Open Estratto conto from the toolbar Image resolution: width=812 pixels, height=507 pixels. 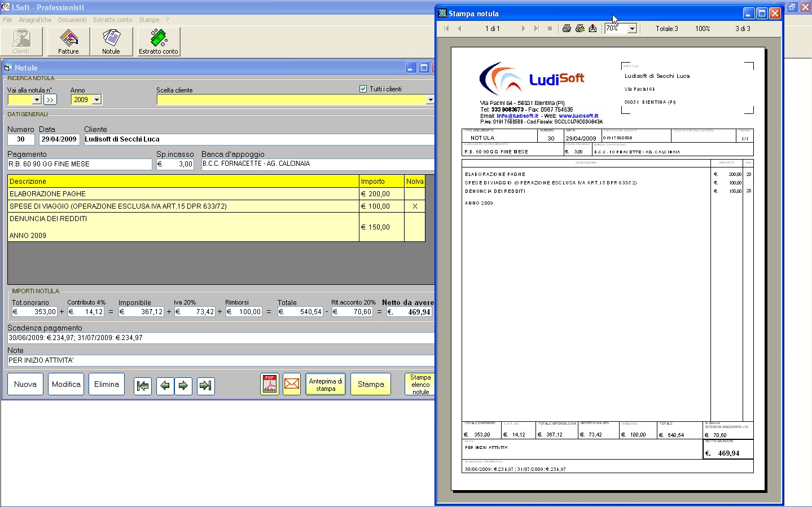pos(159,41)
